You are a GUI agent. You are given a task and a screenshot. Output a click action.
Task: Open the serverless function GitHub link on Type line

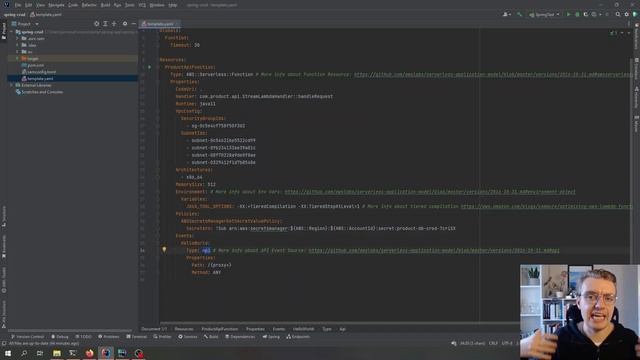(493, 74)
